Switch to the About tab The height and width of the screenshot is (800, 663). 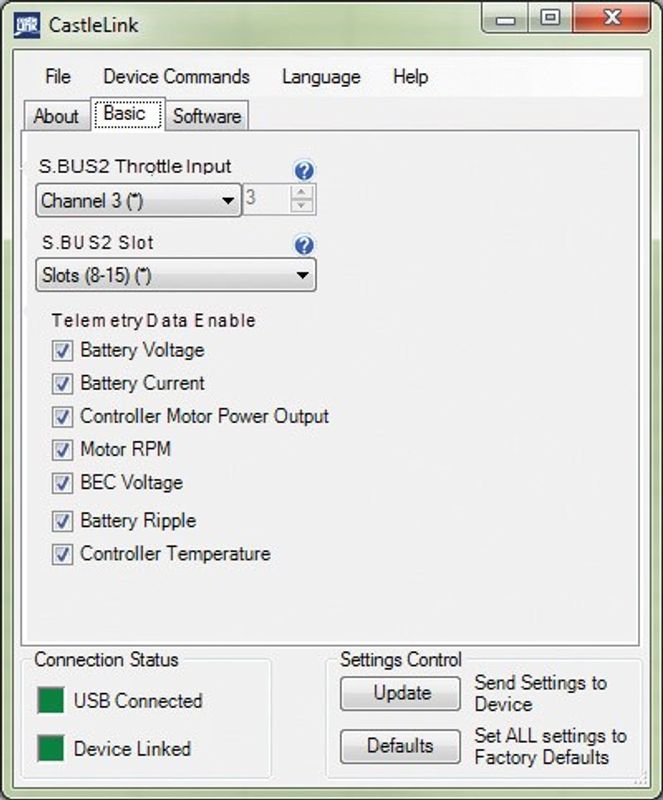[x=57, y=116]
